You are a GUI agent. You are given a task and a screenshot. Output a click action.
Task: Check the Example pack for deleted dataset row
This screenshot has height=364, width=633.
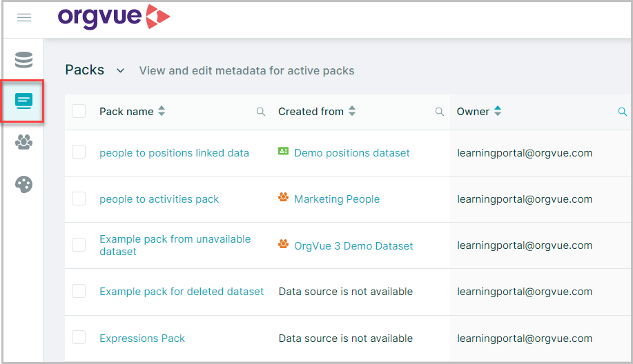pyautogui.click(x=79, y=291)
